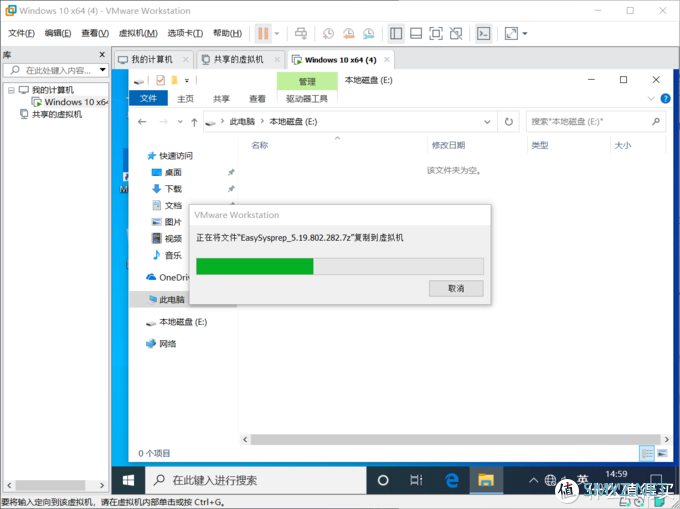This screenshot has width=680, height=509.
Task: Open the power options dropdown arrow beside pause
Action: pos(277,33)
